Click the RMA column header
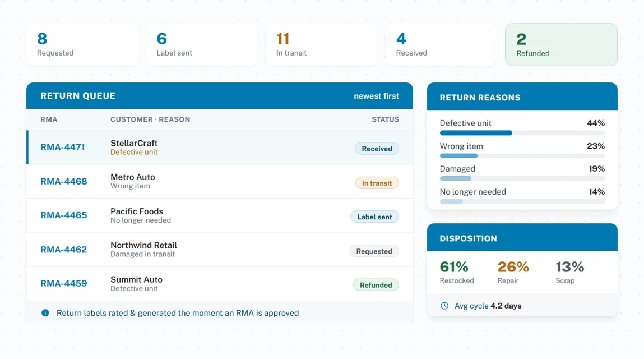This screenshot has width=644, height=359. 49,119
